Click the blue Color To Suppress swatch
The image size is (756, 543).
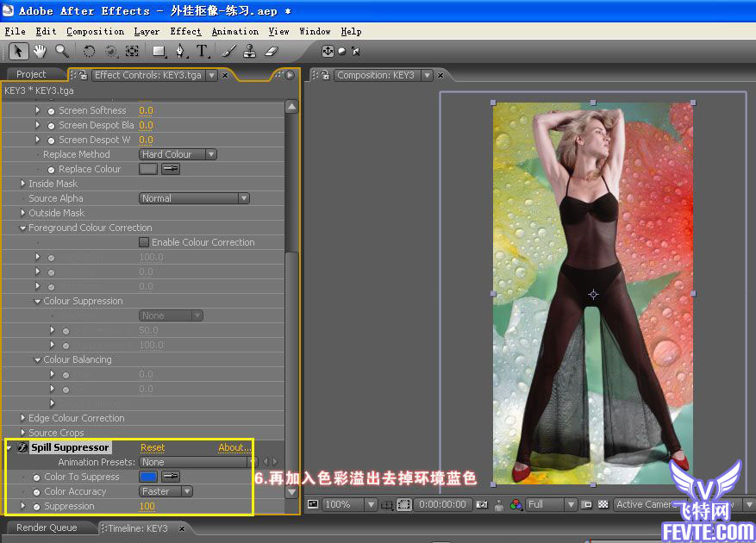tap(148, 477)
